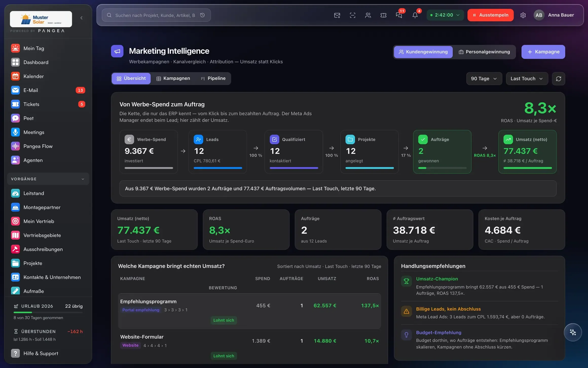The image size is (588, 368).
Task: Select the Pipeline tab
Action: (213, 78)
